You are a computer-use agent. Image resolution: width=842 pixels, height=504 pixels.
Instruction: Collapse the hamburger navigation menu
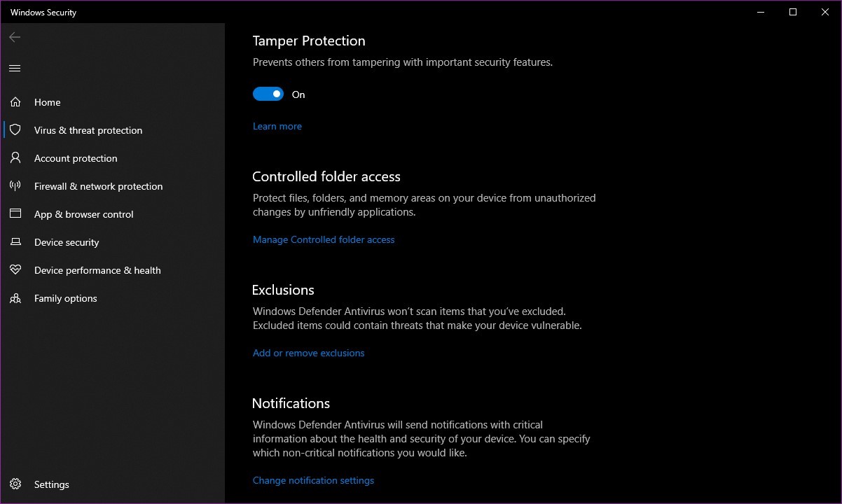click(15, 68)
